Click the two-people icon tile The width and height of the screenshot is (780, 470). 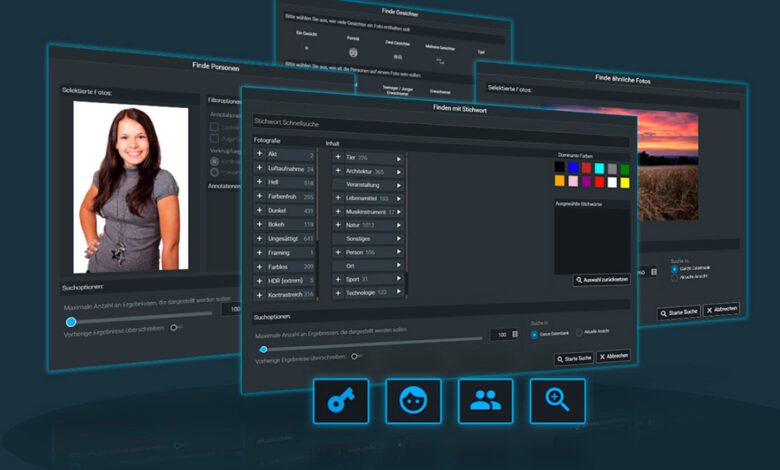[x=486, y=401]
